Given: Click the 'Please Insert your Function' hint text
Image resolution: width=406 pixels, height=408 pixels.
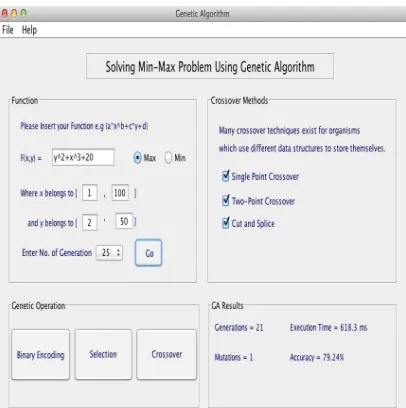Looking at the screenshot, I should click(84, 126).
